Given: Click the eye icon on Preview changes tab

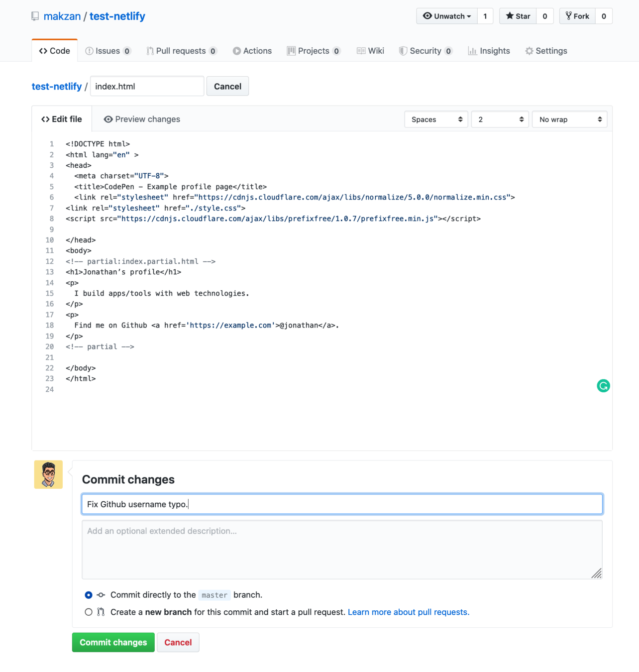Looking at the screenshot, I should (x=108, y=119).
